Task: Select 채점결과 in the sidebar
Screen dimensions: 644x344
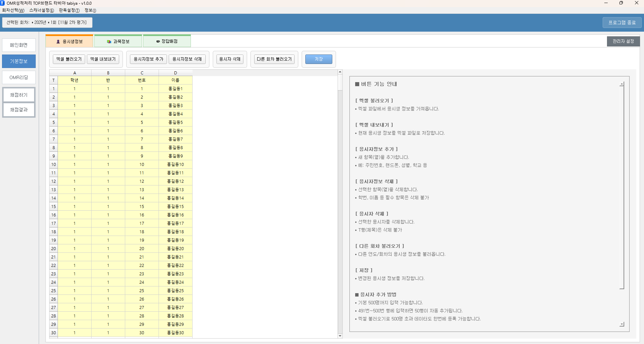Action: pyautogui.click(x=19, y=110)
